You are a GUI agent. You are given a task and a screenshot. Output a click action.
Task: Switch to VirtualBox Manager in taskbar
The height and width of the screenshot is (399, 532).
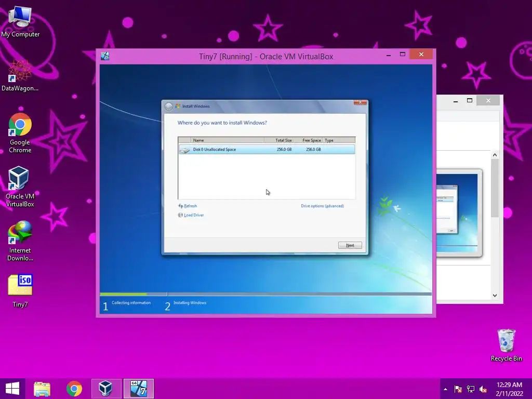coord(106,389)
